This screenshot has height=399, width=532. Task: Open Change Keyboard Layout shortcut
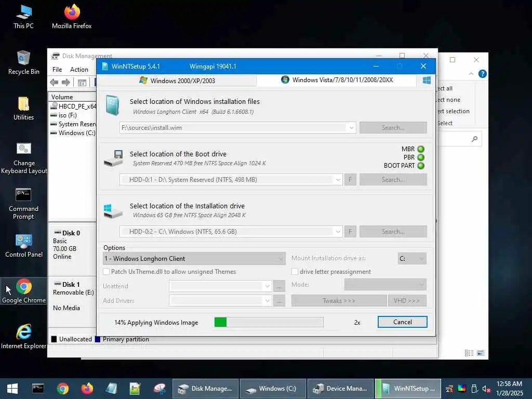click(24, 158)
